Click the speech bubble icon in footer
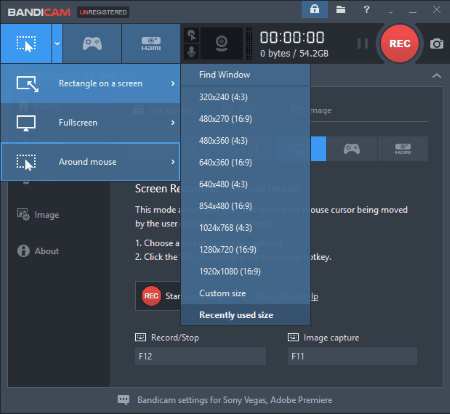The height and width of the screenshot is (414, 450). (123, 400)
